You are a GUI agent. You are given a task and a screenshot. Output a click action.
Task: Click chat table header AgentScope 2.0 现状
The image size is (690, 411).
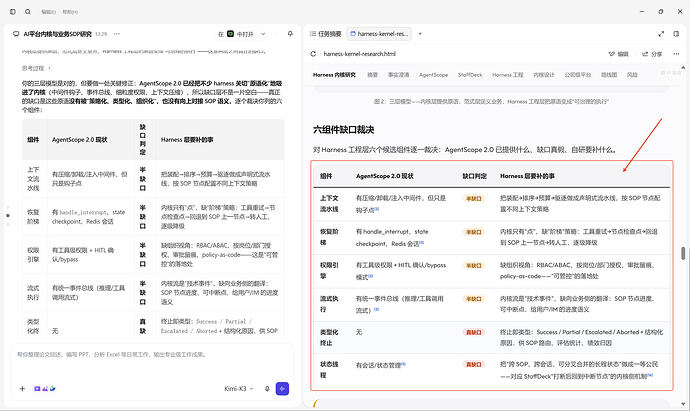80,139
